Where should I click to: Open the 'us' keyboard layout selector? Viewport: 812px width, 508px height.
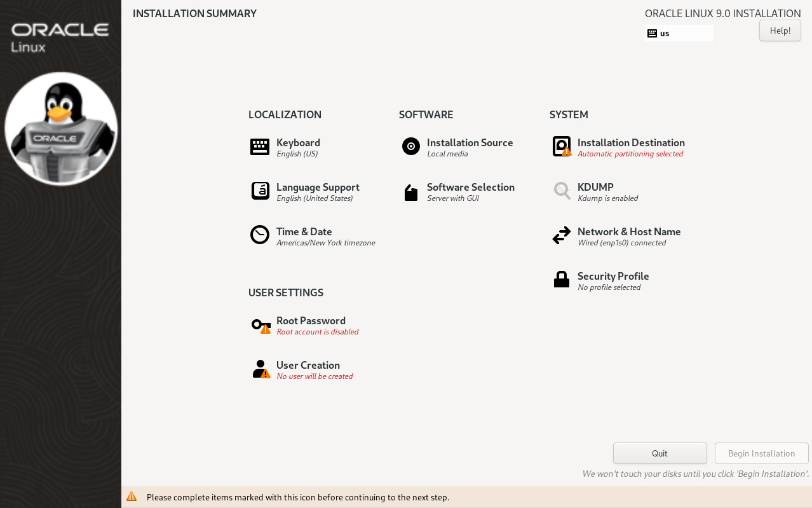point(679,32)
